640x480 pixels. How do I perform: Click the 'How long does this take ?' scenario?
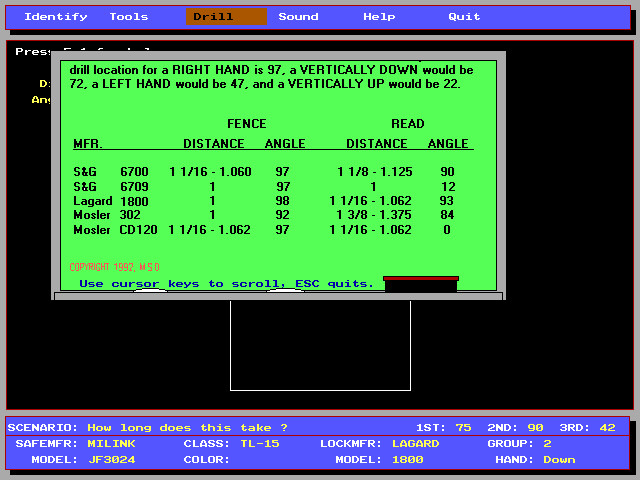(x=187, y=428)
